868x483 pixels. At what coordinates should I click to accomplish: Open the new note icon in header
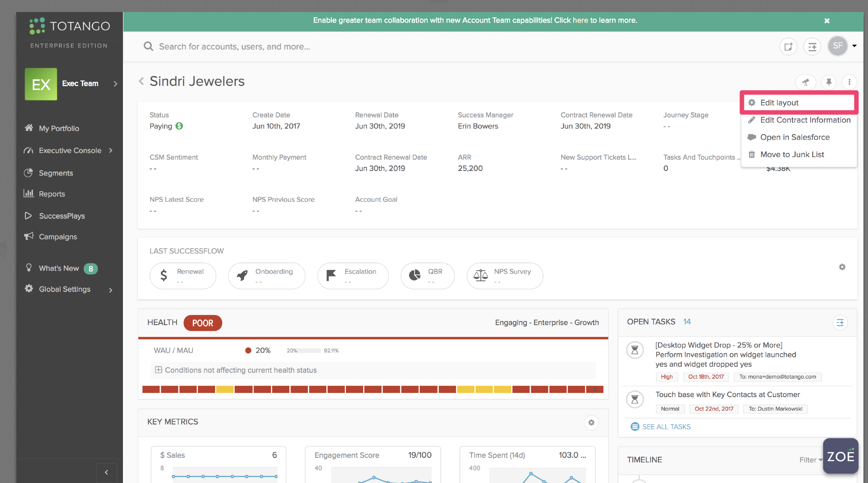(x=788, y=46)
